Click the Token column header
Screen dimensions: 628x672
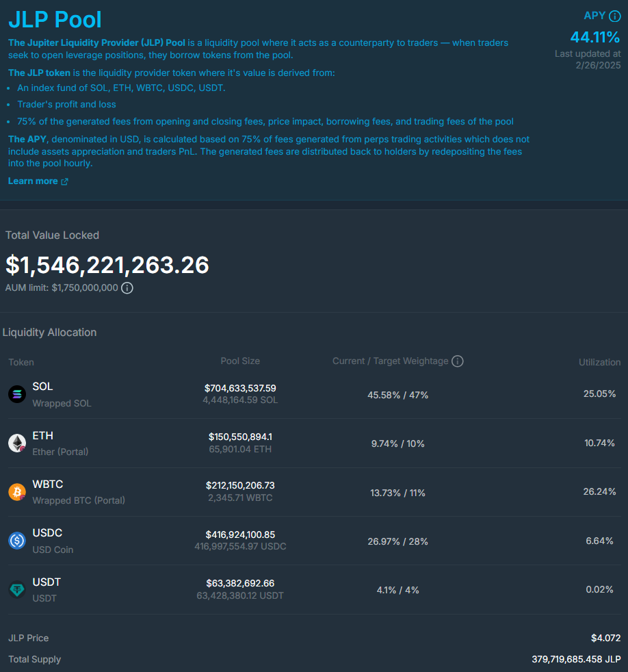tap(21, 363)
